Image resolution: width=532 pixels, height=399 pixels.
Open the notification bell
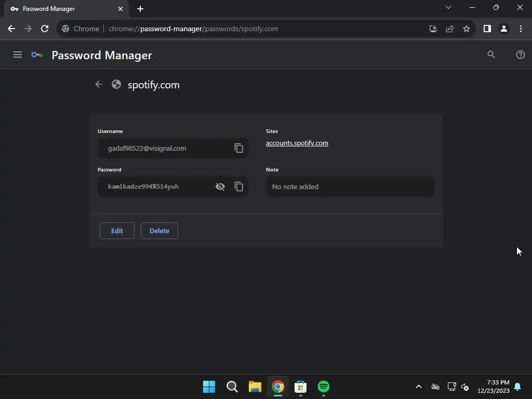[x=517, y=387]
